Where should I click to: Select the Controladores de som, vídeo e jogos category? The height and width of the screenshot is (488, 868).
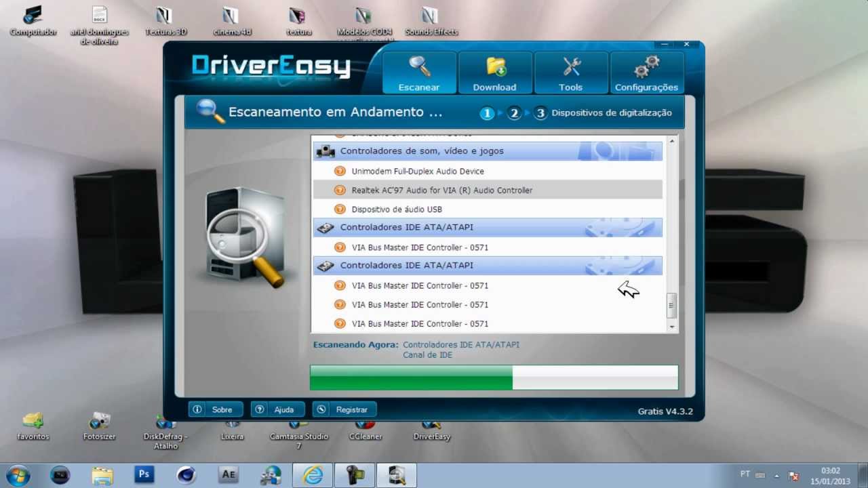click(x=488, y=151)
